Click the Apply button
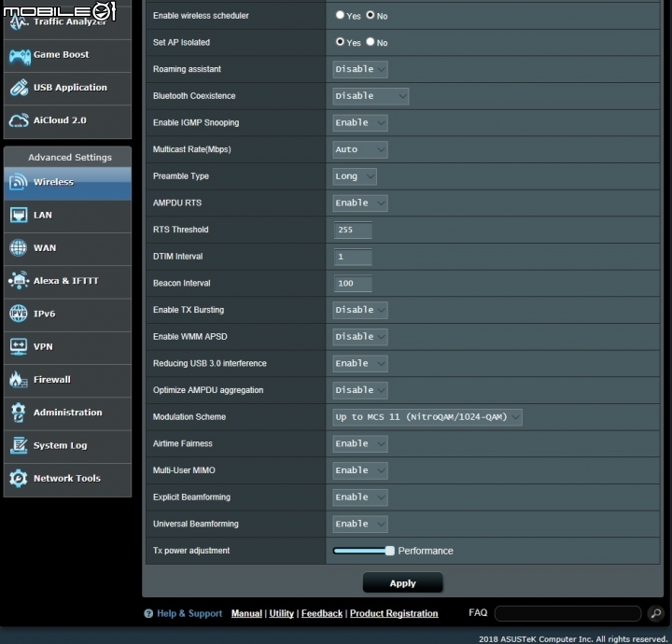 tap(402, 582)
